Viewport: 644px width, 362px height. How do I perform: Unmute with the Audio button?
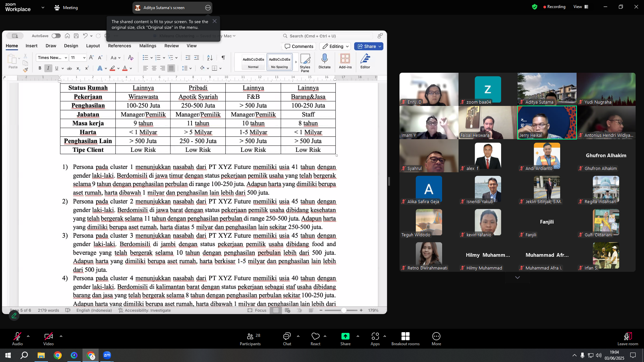point(17,339)
